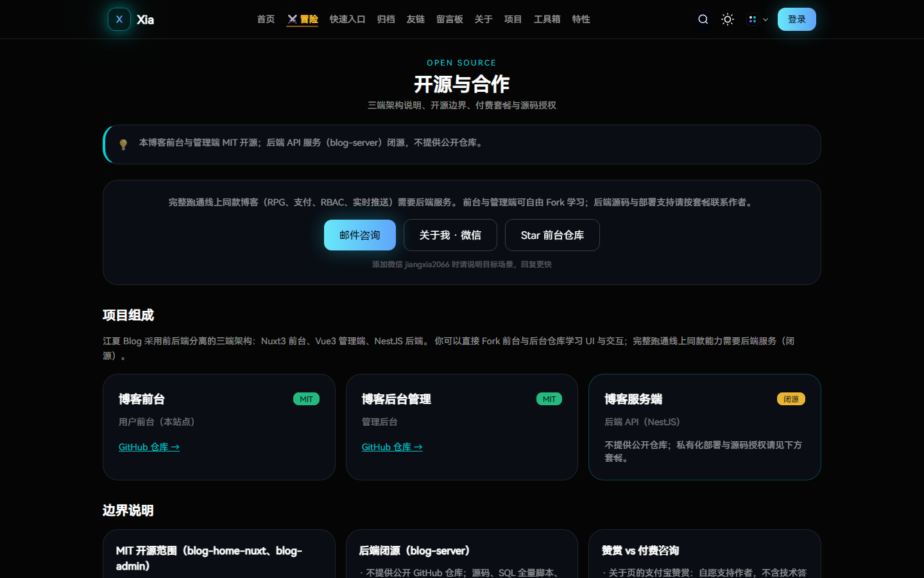Open 快速入口 navigation menu

(347, 19)
